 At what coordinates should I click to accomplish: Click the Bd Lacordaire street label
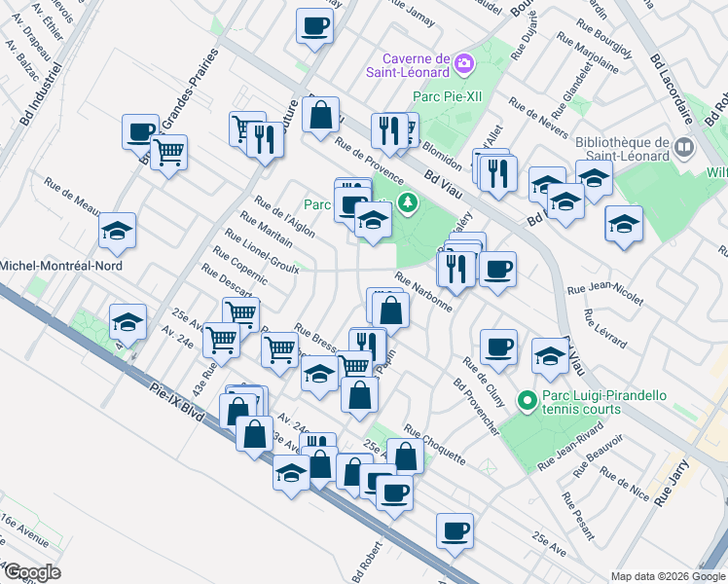pos(671,89)
